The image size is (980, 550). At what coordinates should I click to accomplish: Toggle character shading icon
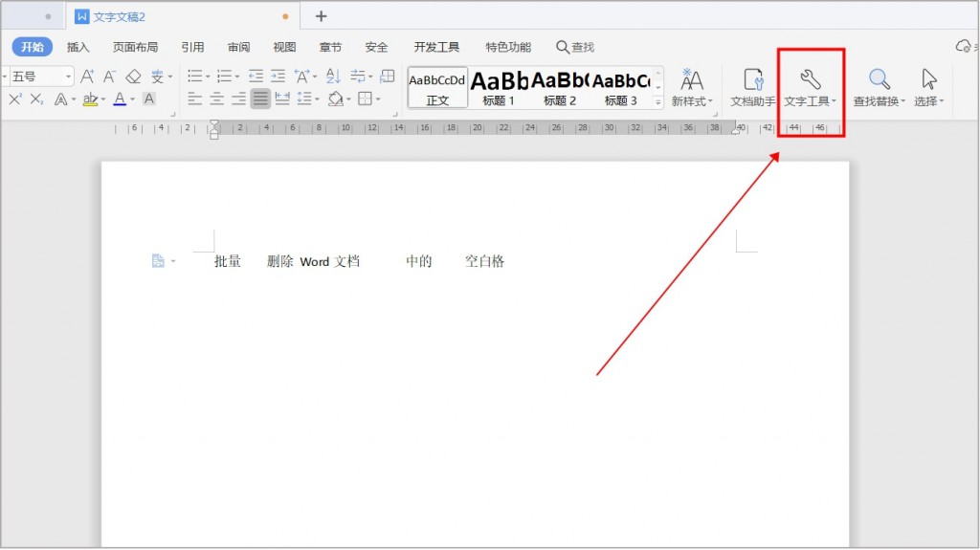pos(148,99)
